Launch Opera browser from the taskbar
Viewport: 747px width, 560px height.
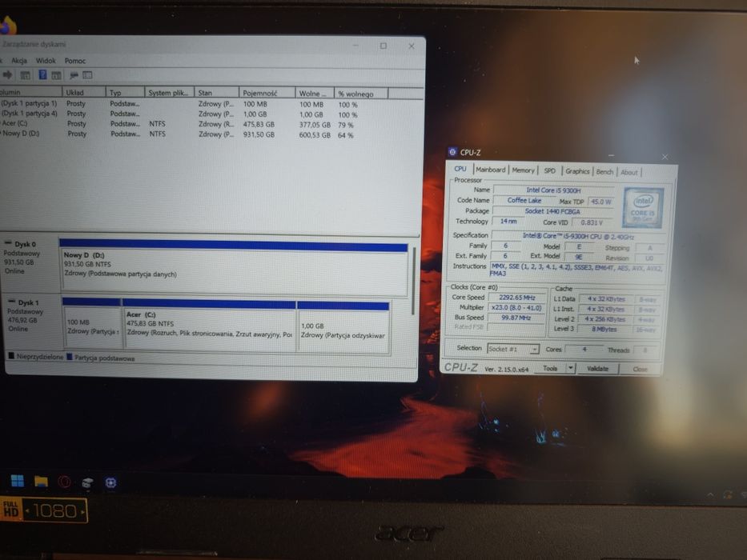[64, 482]
